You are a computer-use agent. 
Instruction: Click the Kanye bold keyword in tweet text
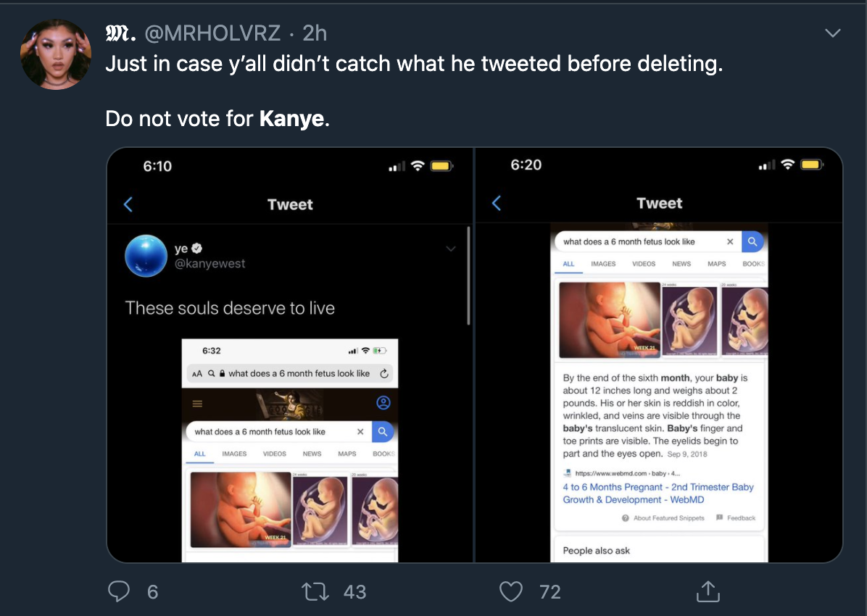[291, 118]
